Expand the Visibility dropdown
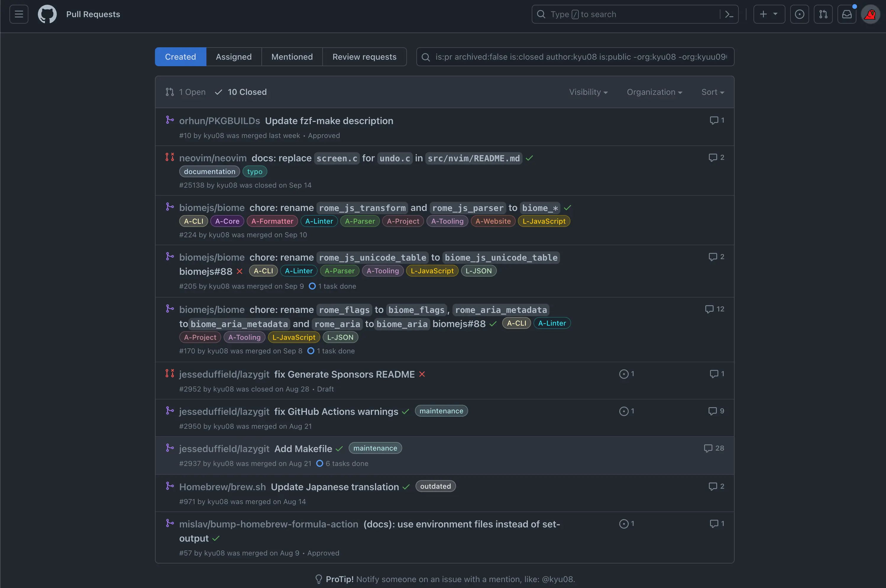Viewport: 886px width, 588px height. tap(588, 92)
